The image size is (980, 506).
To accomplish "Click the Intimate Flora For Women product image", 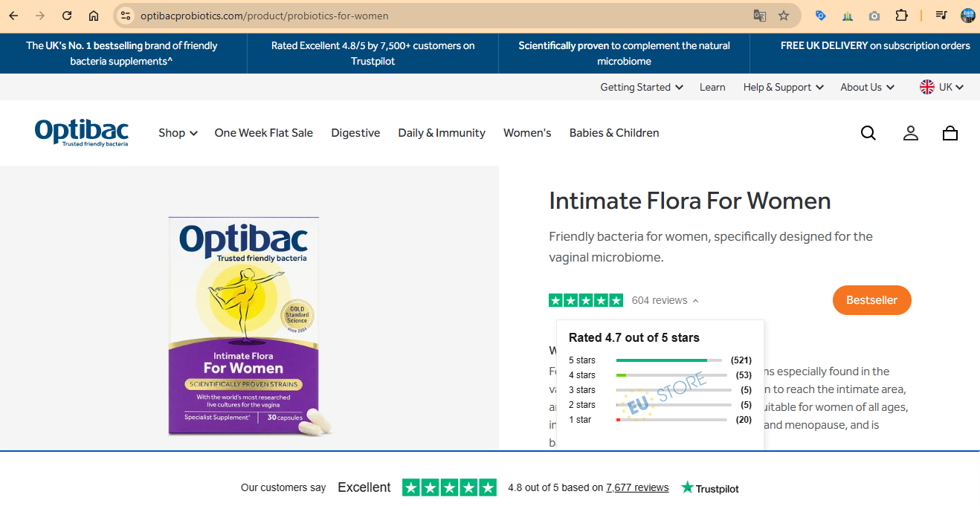I will point(249,327).
